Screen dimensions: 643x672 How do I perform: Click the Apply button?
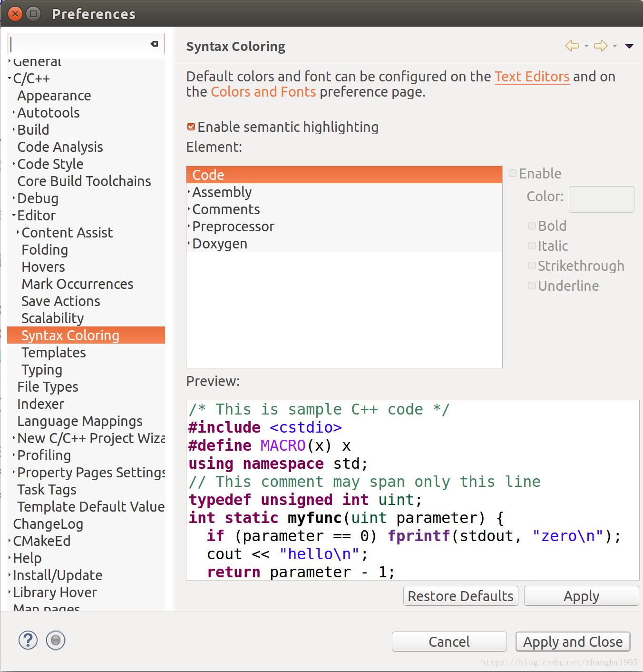pos(581,596)
